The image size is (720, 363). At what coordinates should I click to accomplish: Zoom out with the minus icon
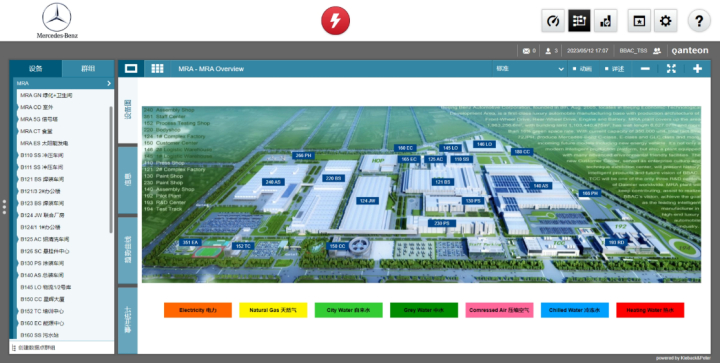pos(645,69)
